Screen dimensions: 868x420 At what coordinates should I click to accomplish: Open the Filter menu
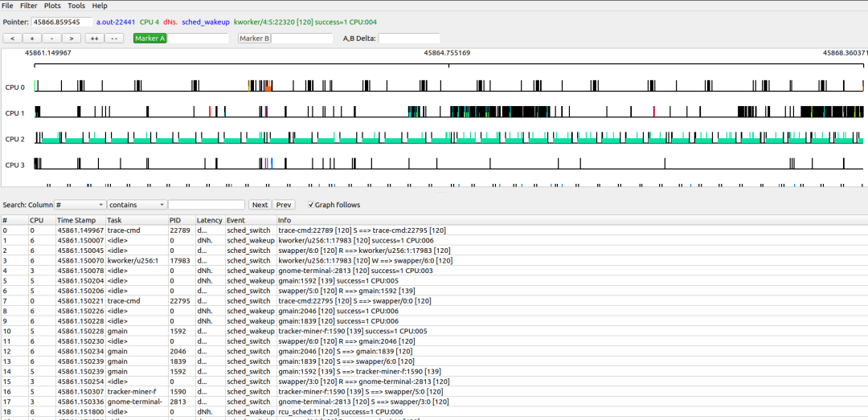pos(28,6)
